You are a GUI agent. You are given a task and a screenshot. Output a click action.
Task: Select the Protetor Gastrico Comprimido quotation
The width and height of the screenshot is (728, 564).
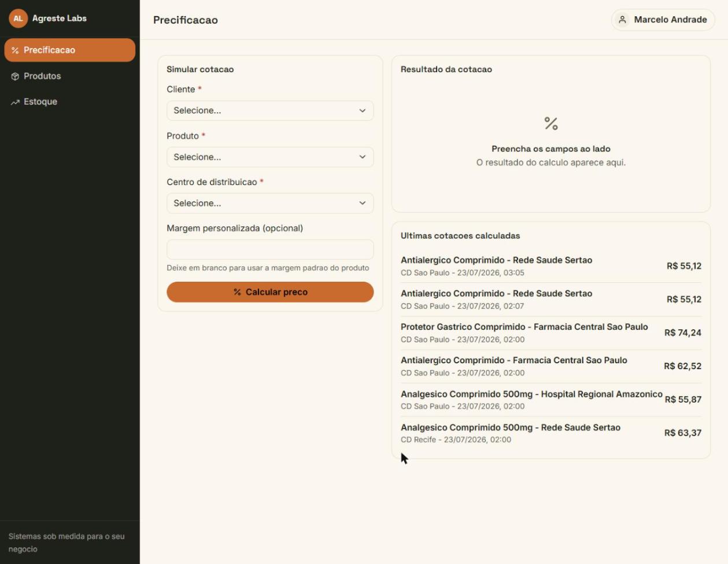point(551,333)
